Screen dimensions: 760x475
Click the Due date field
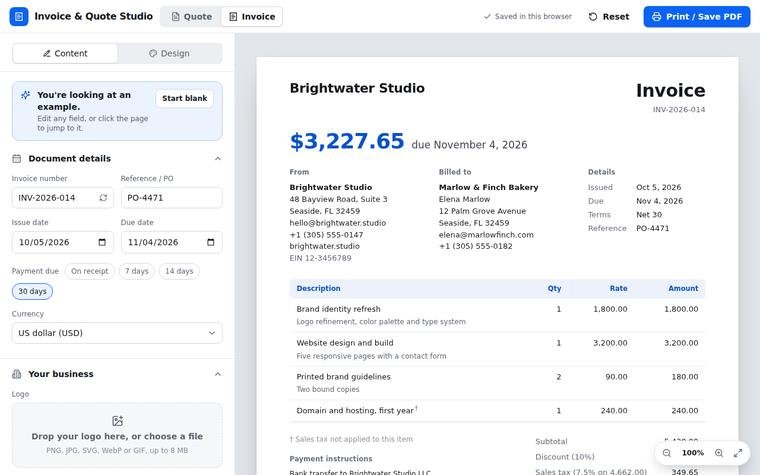tap(172, 242)
